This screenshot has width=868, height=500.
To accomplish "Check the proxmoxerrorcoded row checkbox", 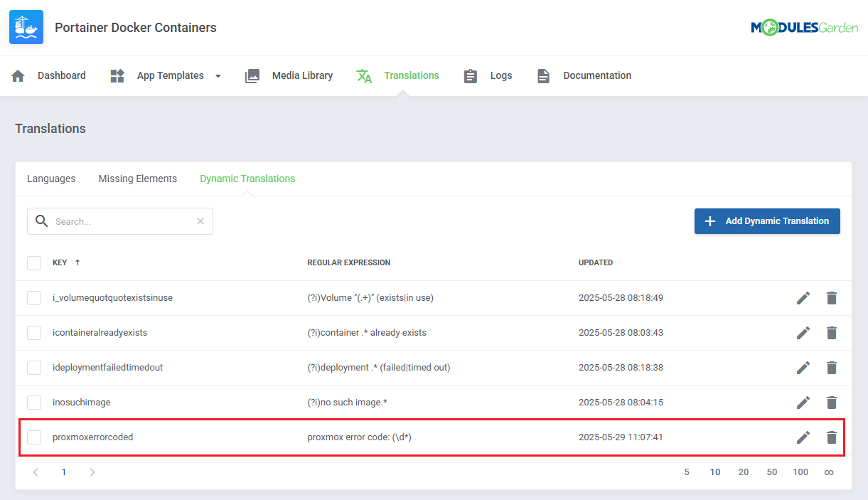I will 34,437.
